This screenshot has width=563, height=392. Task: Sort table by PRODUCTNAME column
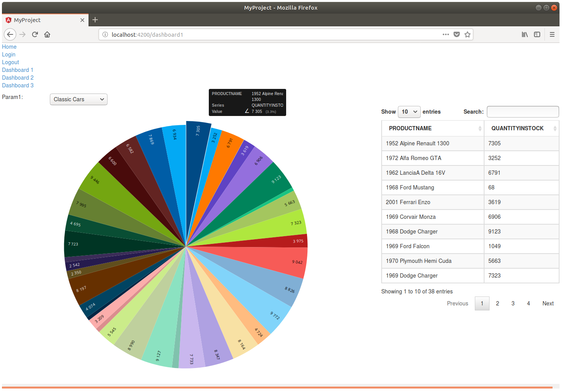pyautogui.click(x=433, y=128)
